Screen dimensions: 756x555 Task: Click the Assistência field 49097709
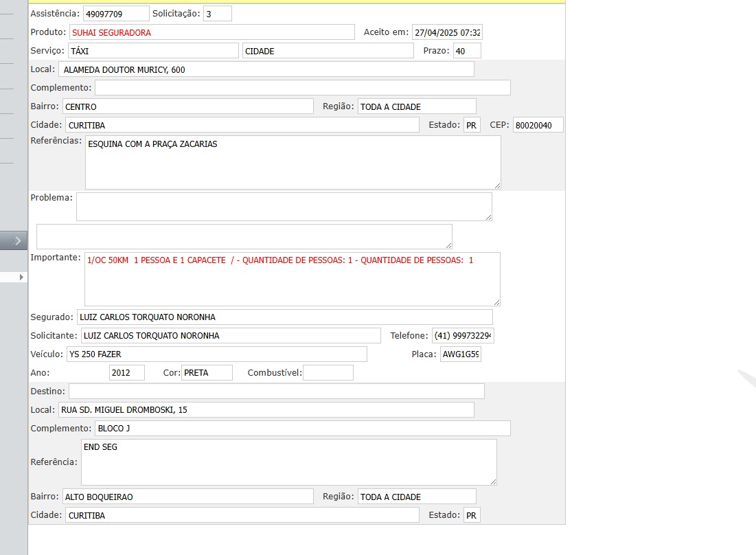[116, 14]
